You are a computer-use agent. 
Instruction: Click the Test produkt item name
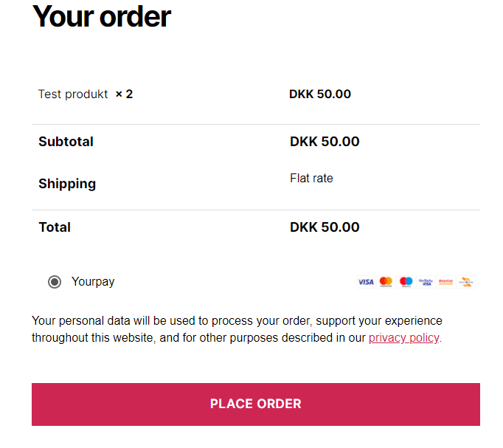[73, 94]
